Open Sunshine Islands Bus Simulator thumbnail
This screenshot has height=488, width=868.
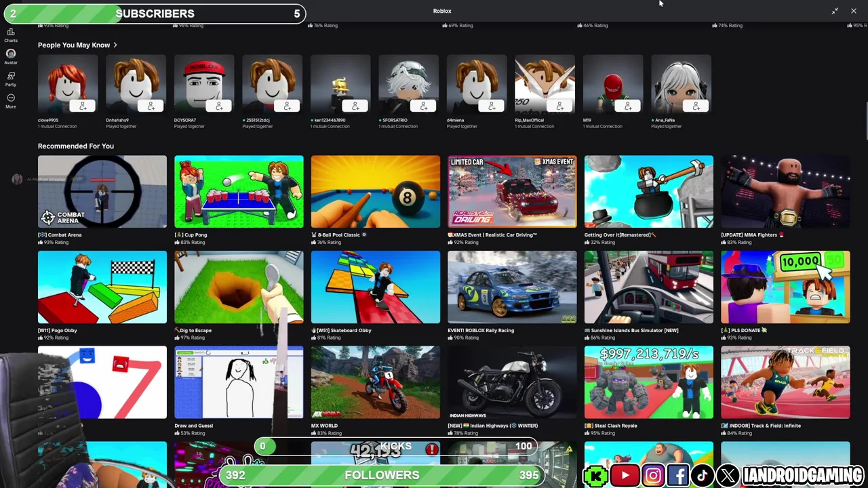[x=649, y=287]
